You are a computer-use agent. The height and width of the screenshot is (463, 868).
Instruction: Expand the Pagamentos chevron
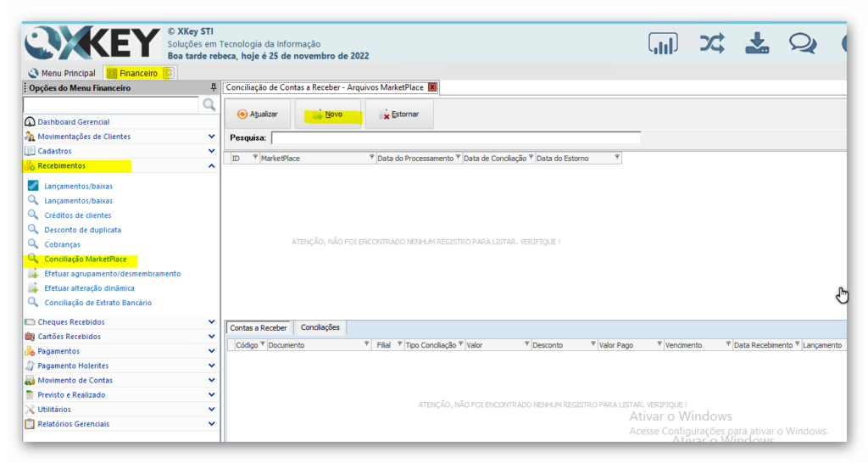[211, 351]
